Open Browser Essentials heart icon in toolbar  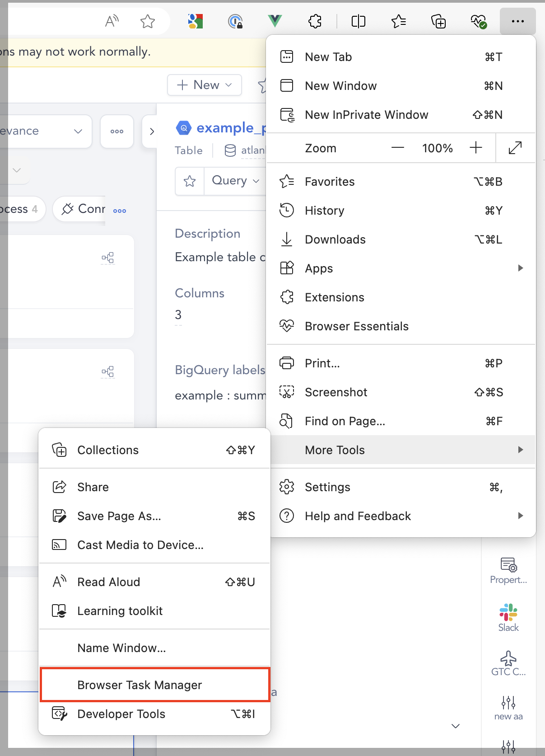pos(478,21)
